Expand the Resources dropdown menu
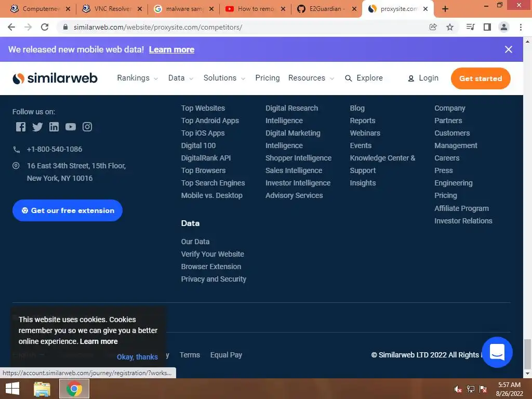The image size is (532, 399). click(x=311, y=78)
